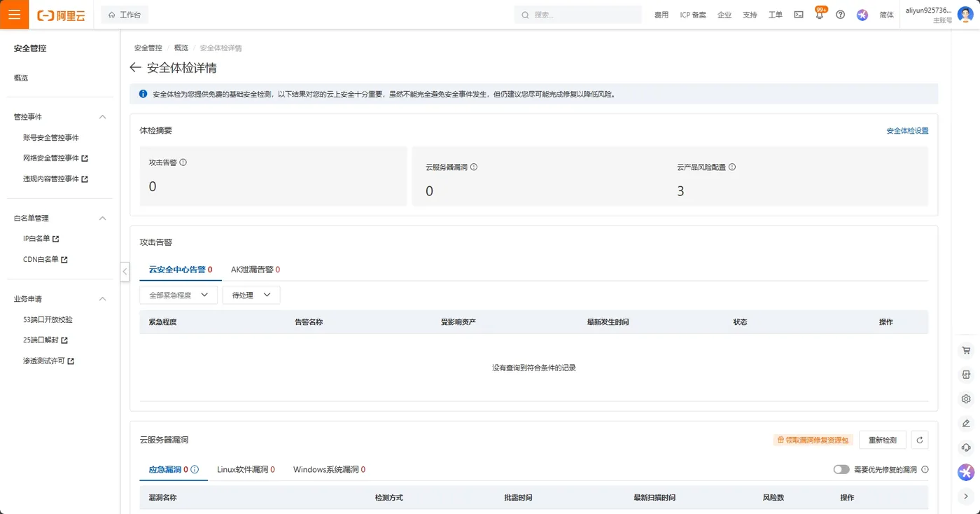
Task: Open the CloudShell terminal icon
Action: pos(799,14)
